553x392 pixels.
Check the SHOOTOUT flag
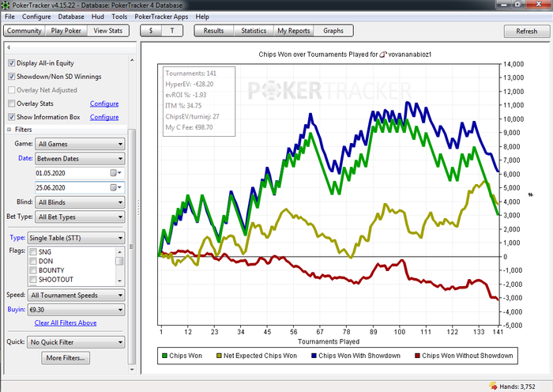[x=33, y=280]
